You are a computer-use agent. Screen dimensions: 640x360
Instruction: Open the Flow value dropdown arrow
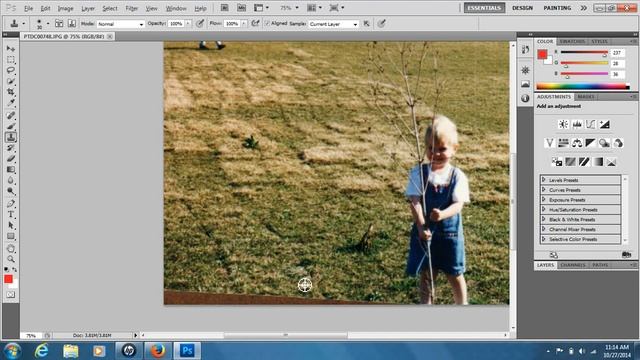click(244, 24)
